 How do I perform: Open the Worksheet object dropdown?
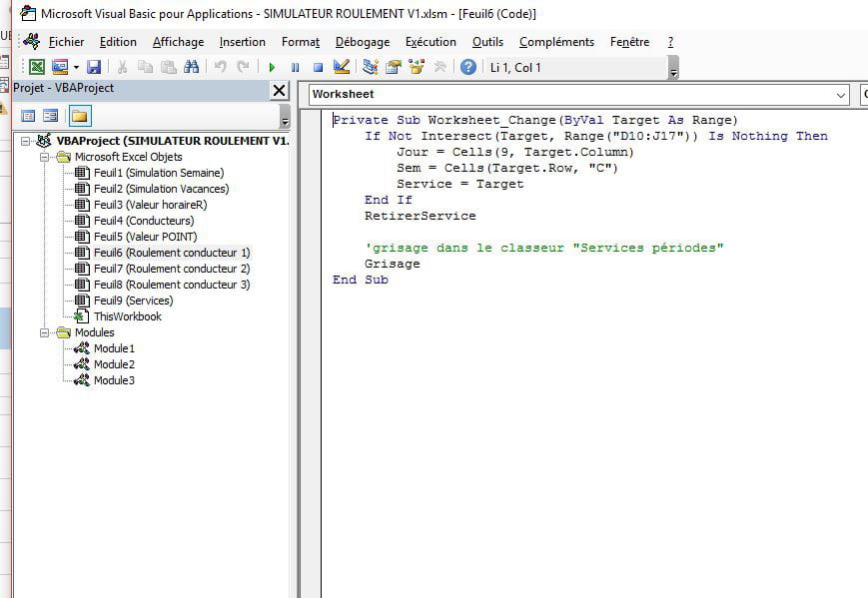(x=841, y=95)
